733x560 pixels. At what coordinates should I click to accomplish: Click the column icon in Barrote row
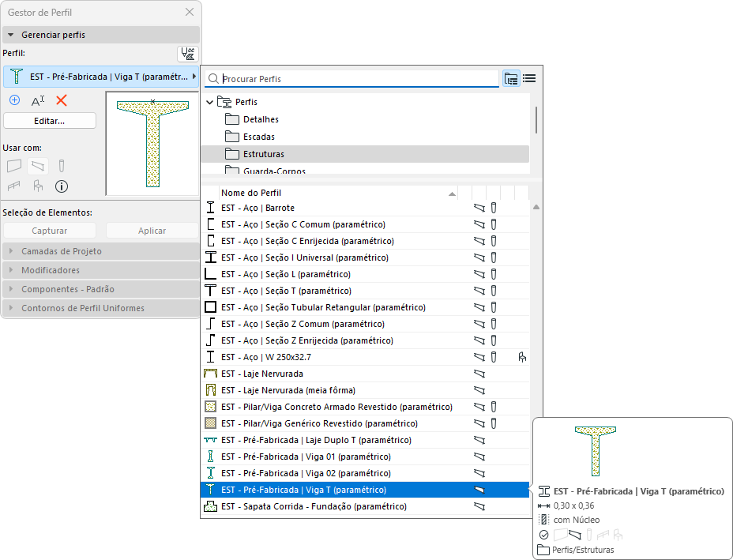tap(493, 208)
